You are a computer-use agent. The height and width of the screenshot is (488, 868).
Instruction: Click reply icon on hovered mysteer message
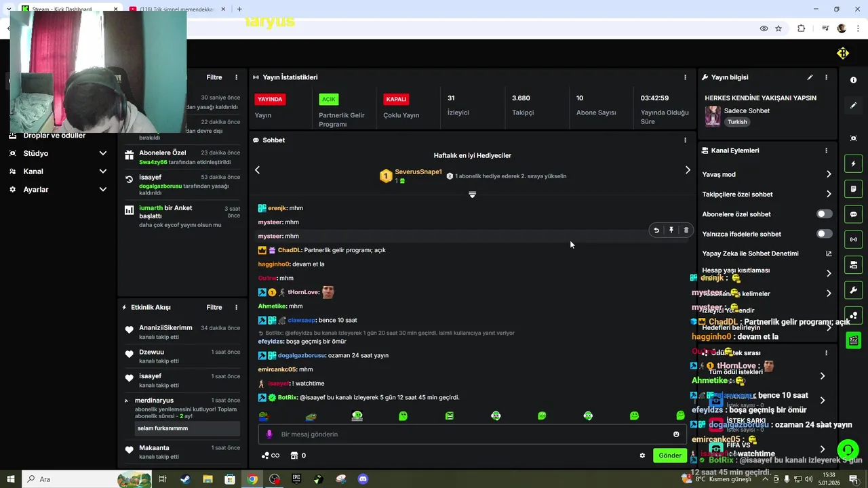click(656, 230)
